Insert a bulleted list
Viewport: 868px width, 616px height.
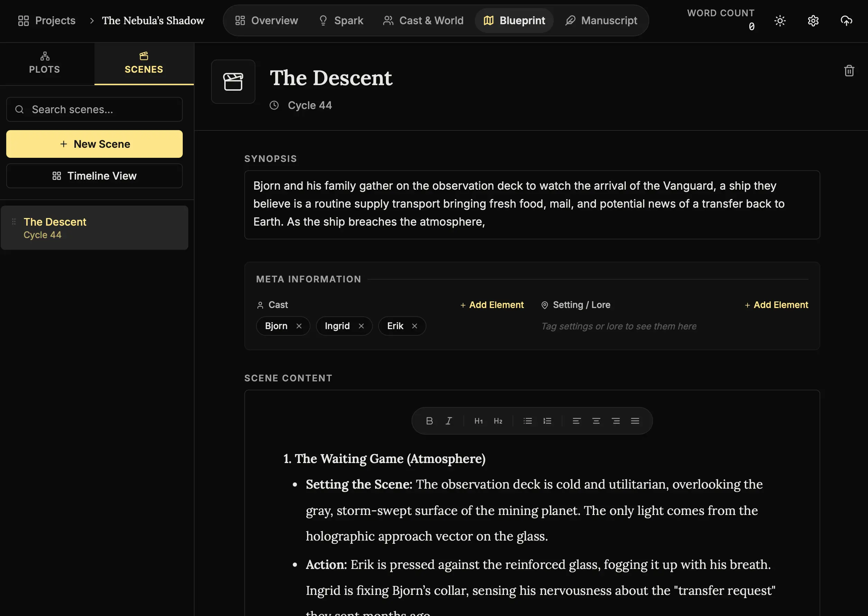click(x=527, y=421)
